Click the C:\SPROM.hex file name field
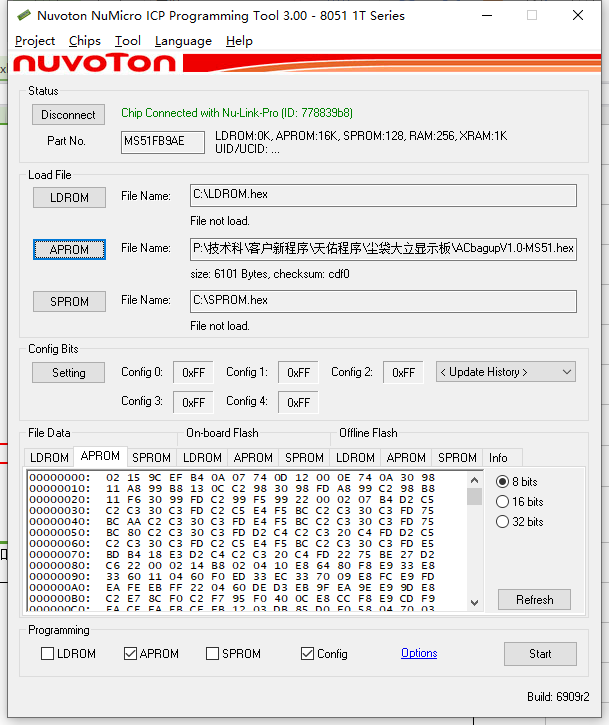 point(383,301)
